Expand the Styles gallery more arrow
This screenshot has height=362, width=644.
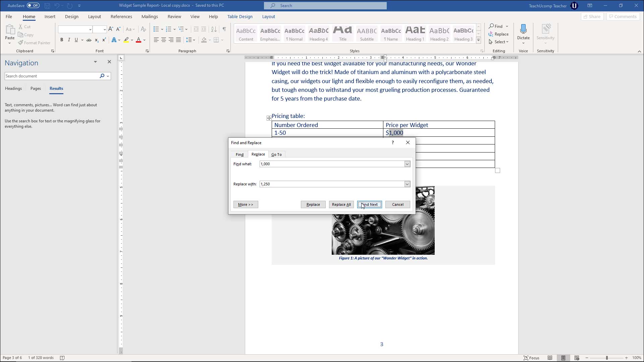(479, 40)
